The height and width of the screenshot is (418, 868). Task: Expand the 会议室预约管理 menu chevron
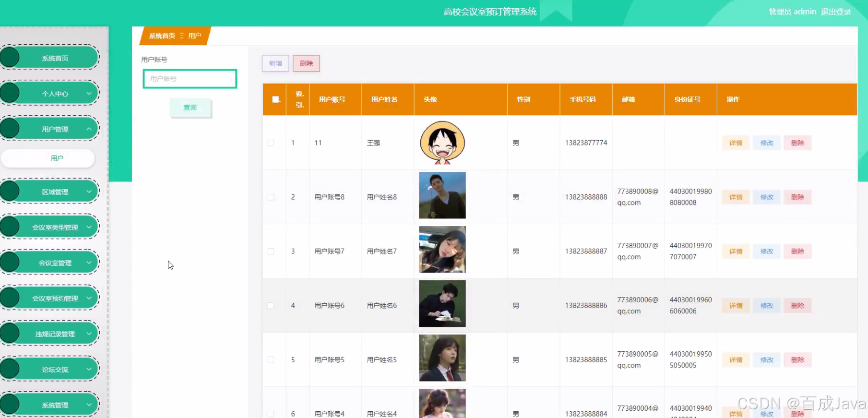coord(89,298)
